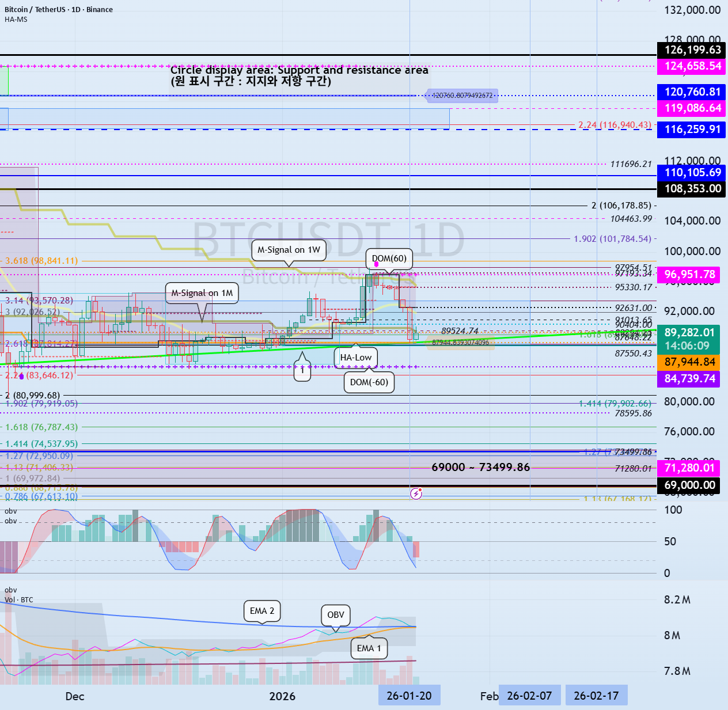The image size is (728, 710).
Task: Click the 87550.43 level label
Action: tap(633, 354)
